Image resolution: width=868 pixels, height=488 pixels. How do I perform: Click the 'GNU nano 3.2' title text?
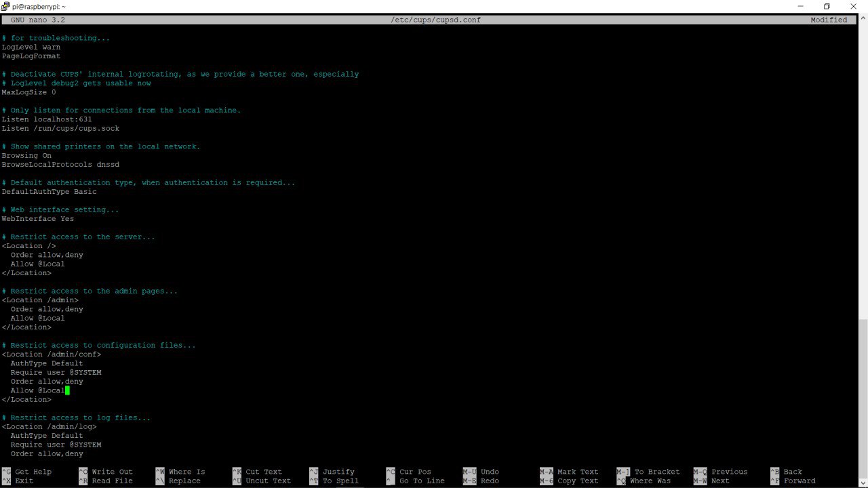[38, 20]
